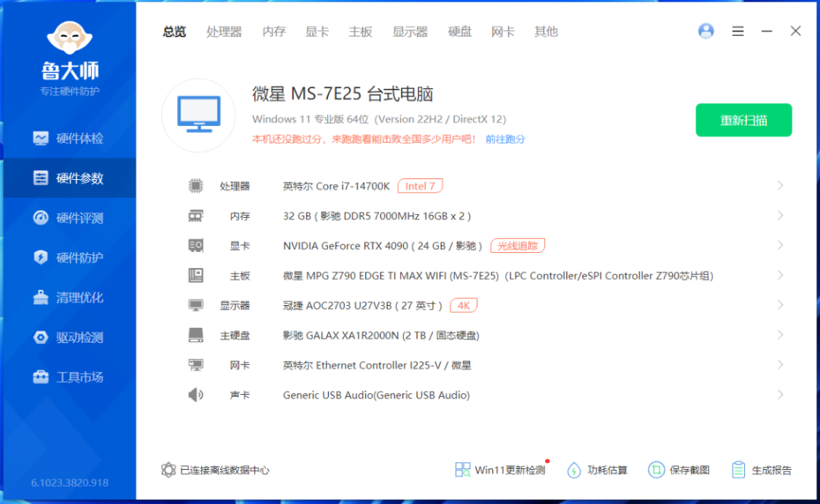820x504 pixels.
Task: Click 生成报告 to generate a report
Action: 762,470
